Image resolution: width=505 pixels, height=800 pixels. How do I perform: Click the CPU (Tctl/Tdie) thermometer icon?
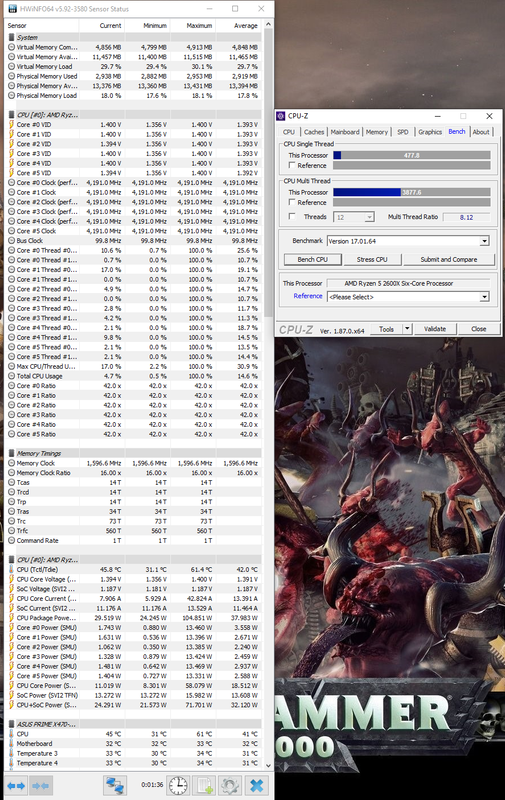point(12,569)
